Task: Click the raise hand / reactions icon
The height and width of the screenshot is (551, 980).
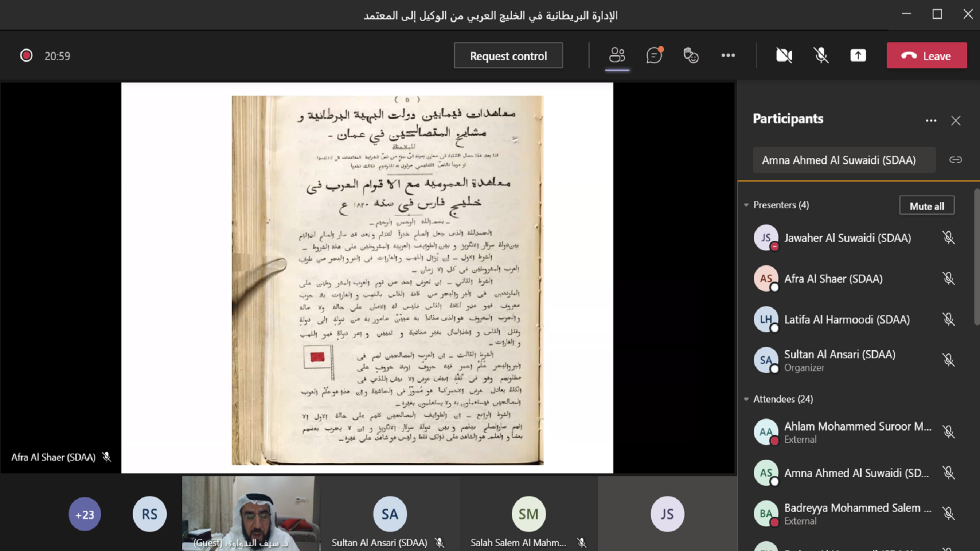Action: [691, 55]
